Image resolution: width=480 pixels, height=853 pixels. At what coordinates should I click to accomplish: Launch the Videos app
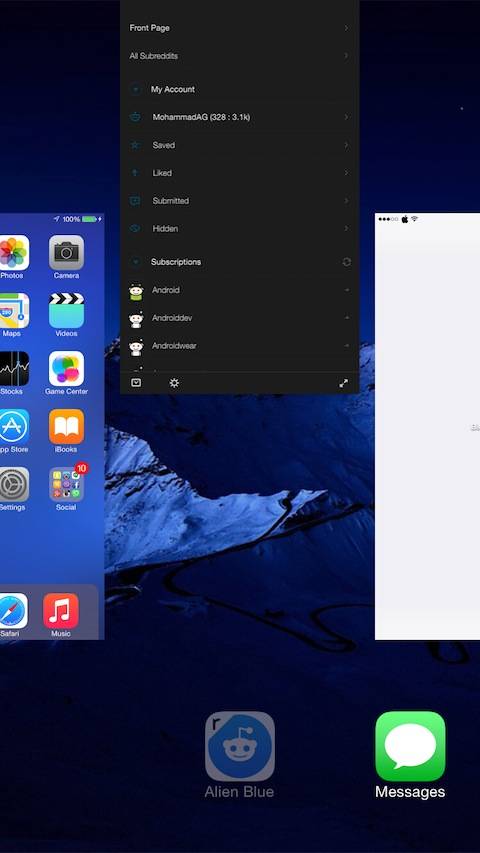pos(66,311)
